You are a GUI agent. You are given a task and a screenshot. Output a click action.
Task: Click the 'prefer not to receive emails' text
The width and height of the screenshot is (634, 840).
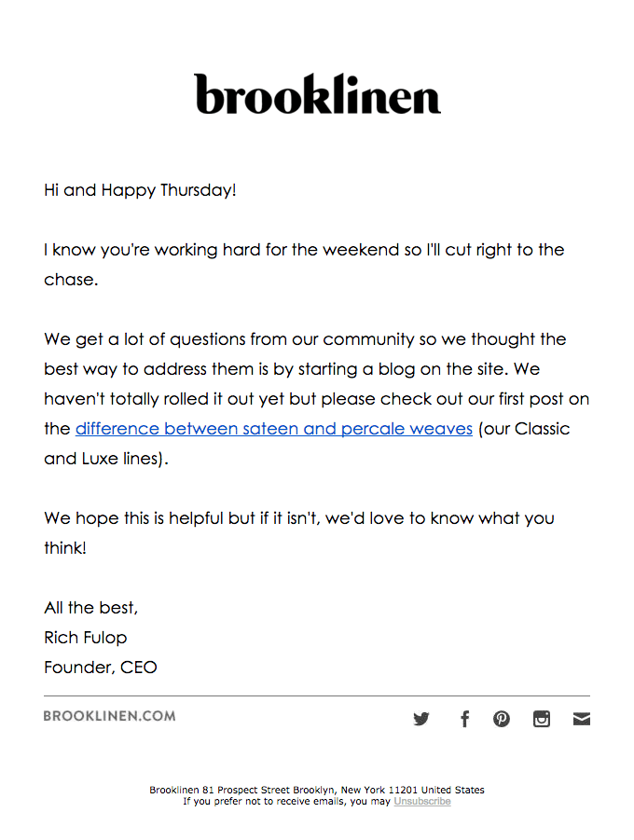(x=286, y=801)
